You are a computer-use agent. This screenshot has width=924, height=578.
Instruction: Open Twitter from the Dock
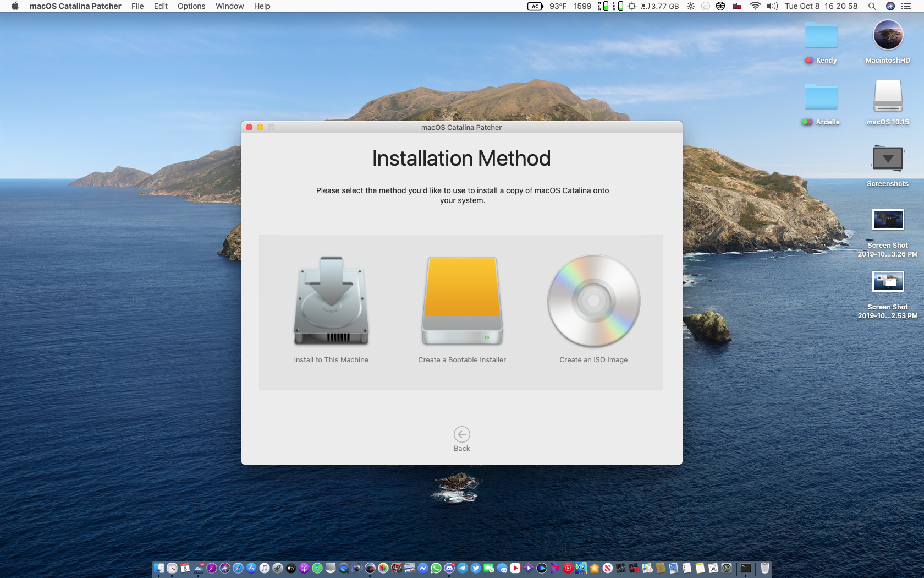pyautogui.click(x=476, y=568)
